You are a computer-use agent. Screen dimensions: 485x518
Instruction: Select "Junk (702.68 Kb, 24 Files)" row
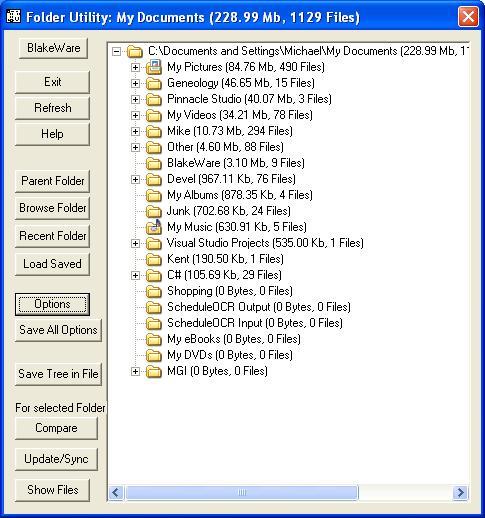(x=229, y=211)
